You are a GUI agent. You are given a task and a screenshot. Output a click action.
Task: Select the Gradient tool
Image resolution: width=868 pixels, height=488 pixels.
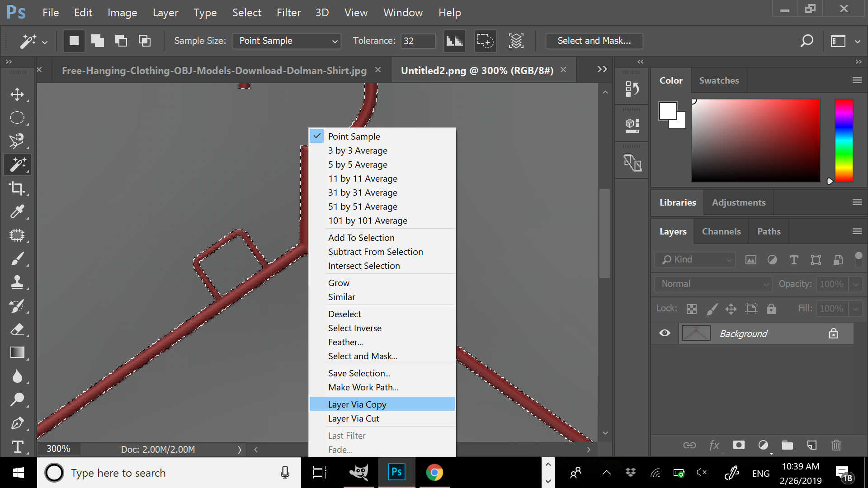pos(17,352)
